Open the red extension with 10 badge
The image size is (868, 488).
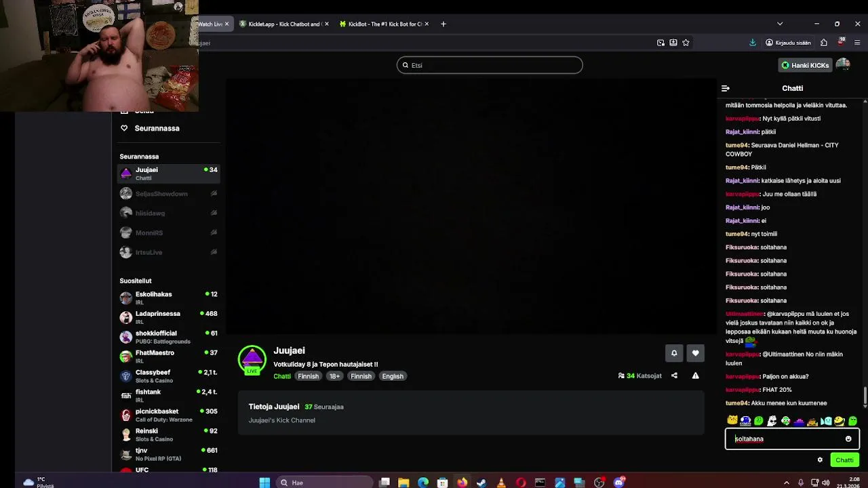tap(842, 42)
